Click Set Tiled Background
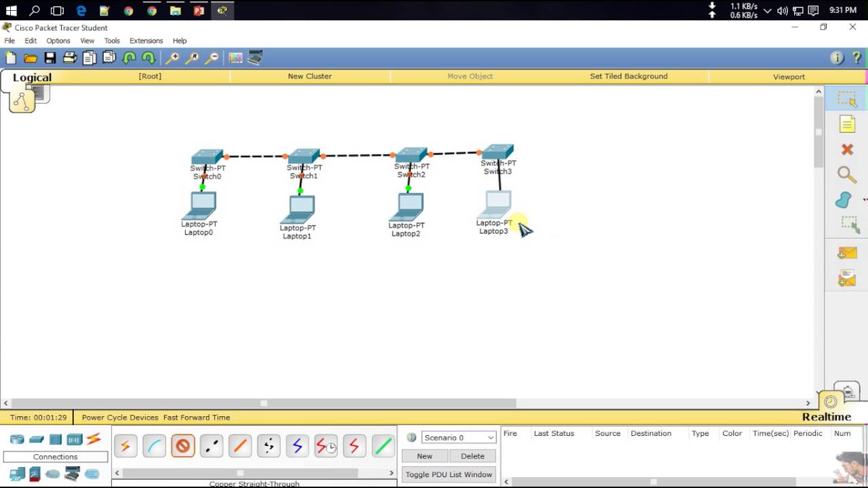 click(x=629, y=76)
